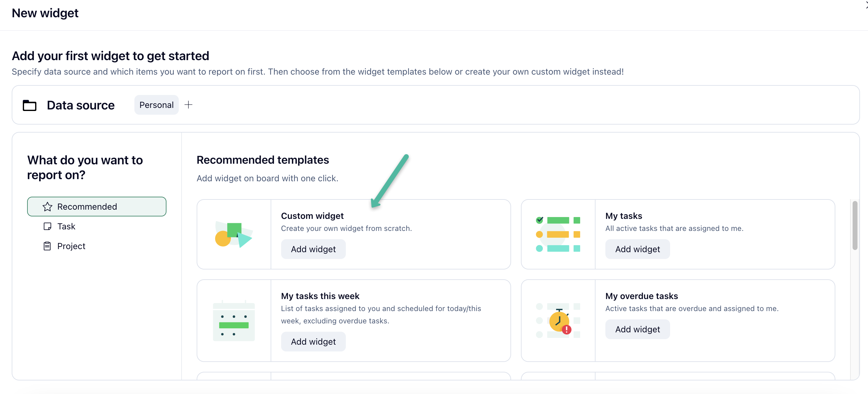Click the Recommended star icon
Viewport: 868px width, 394px height.
(47, 207)
